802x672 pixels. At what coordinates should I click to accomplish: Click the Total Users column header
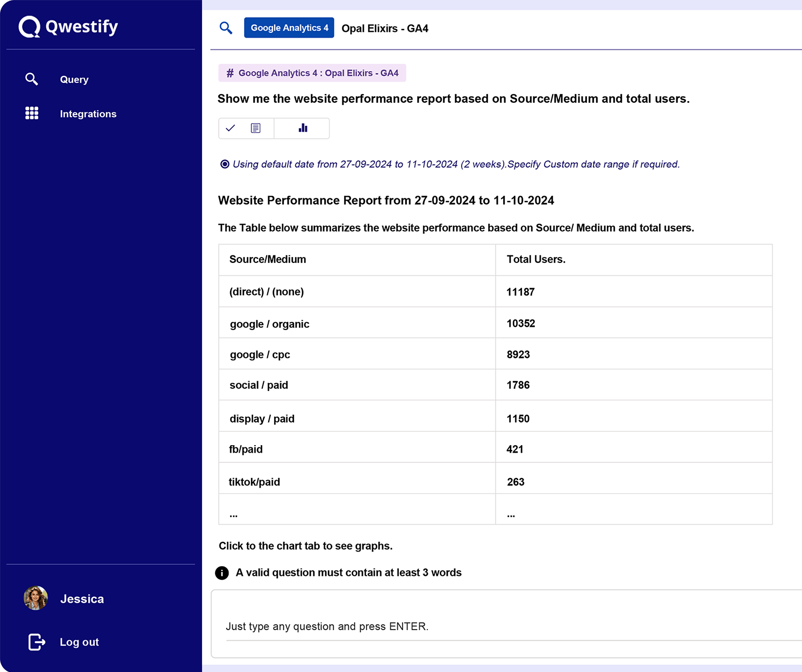[x=536, y=260]
